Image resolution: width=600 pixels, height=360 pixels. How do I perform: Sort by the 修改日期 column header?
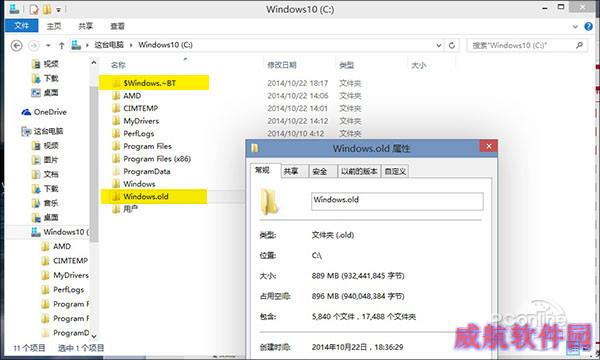tap(282, 65)
